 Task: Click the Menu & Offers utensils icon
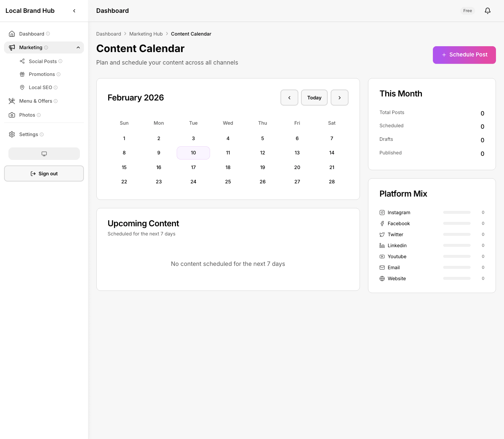pos(12,101)
